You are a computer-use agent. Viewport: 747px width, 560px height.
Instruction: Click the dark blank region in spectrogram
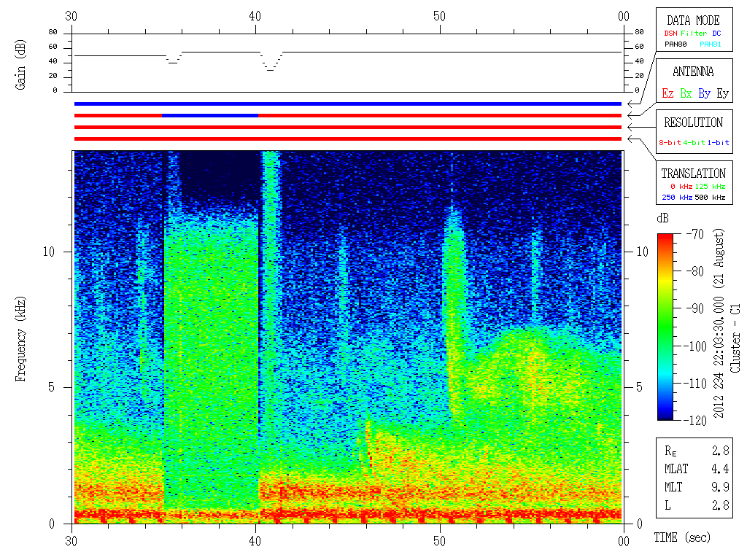coord(220,174)
